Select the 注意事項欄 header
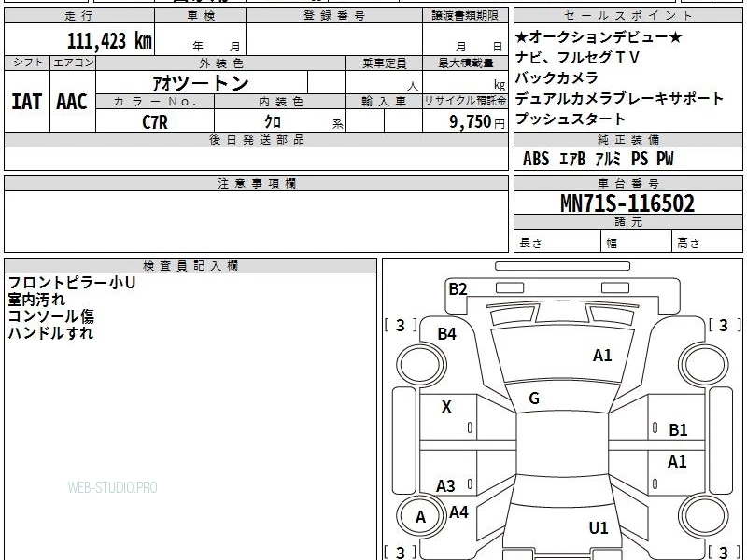This screenshot has height=560, width=747. pyautogui.click(x=256, y=183)
